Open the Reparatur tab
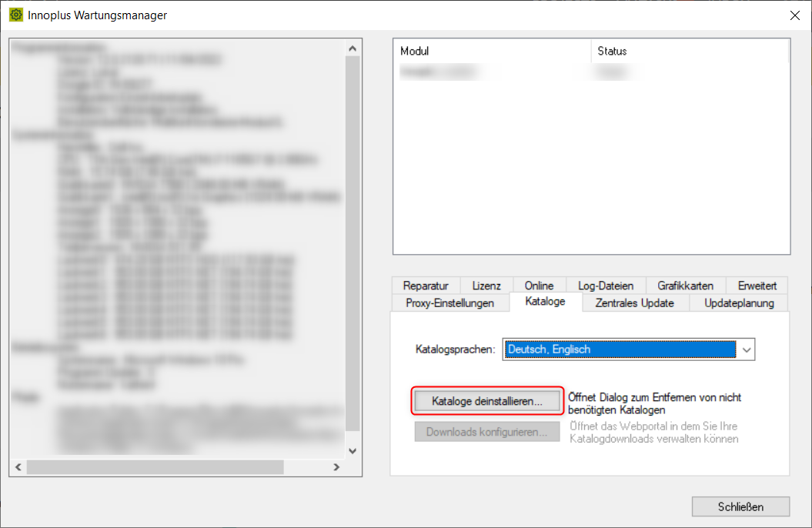Screen dimensions: 812x528 click(426, 286)
